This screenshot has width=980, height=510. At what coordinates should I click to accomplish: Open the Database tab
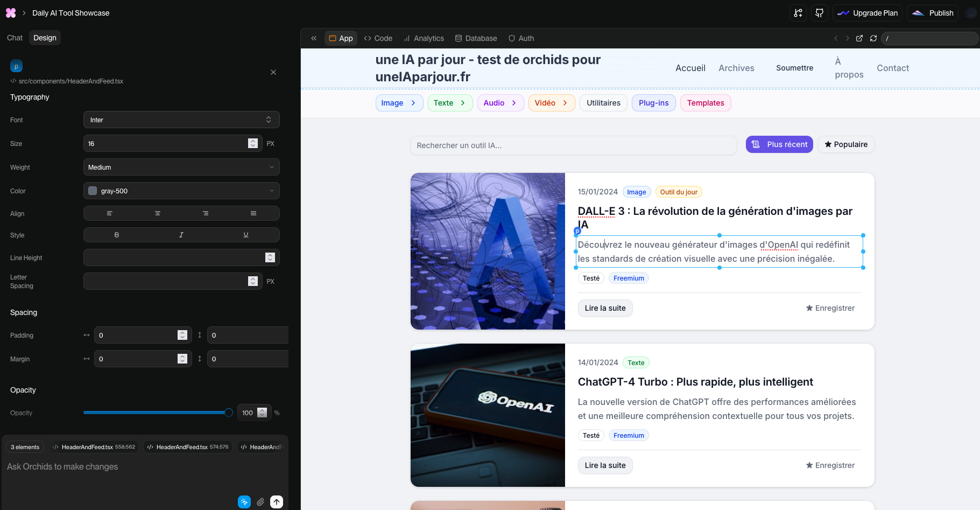pos(476,38)
